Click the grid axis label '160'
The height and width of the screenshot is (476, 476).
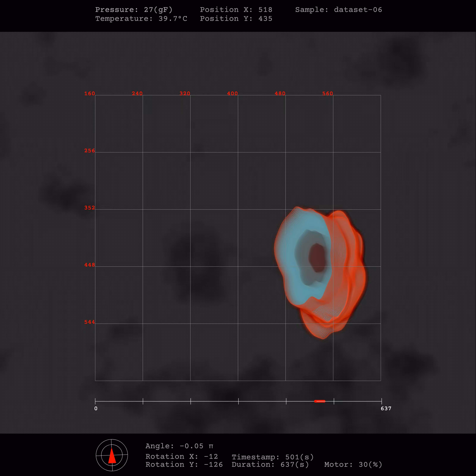click(90, 93)
